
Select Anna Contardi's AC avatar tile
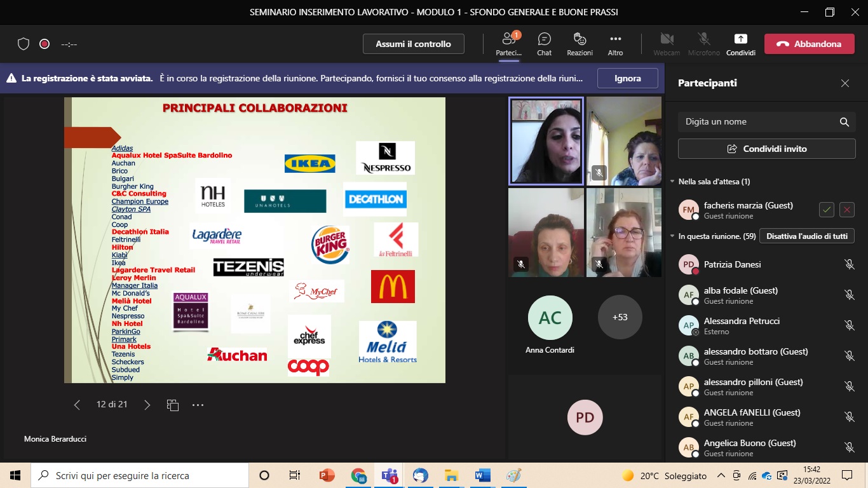coord(550,317)
